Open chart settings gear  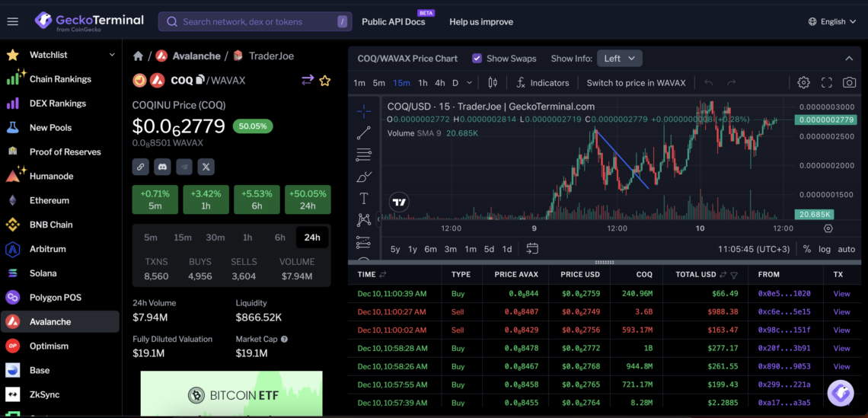pyautogui.click(x=803, y=82)
